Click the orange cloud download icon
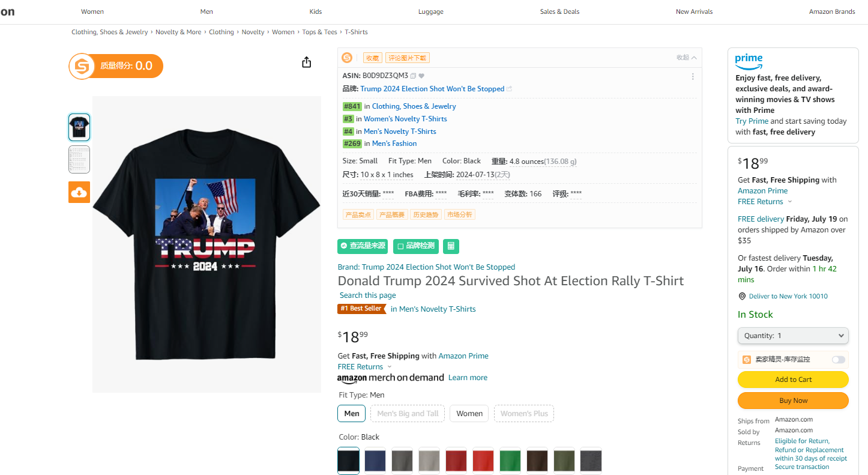The height and width of the screenshot is (475, 868). pos(79,192)
